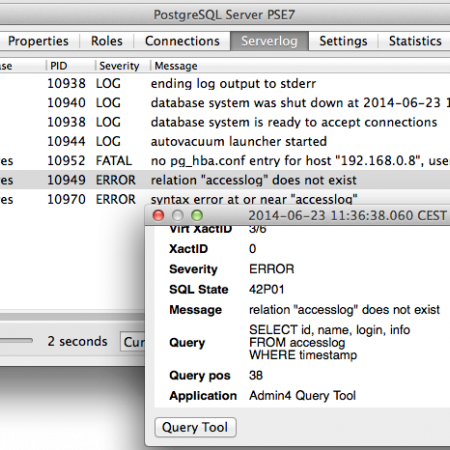This screenshot has width=450, height=450.
Task: Click PID 10944 cell
Action: [66, 142]
